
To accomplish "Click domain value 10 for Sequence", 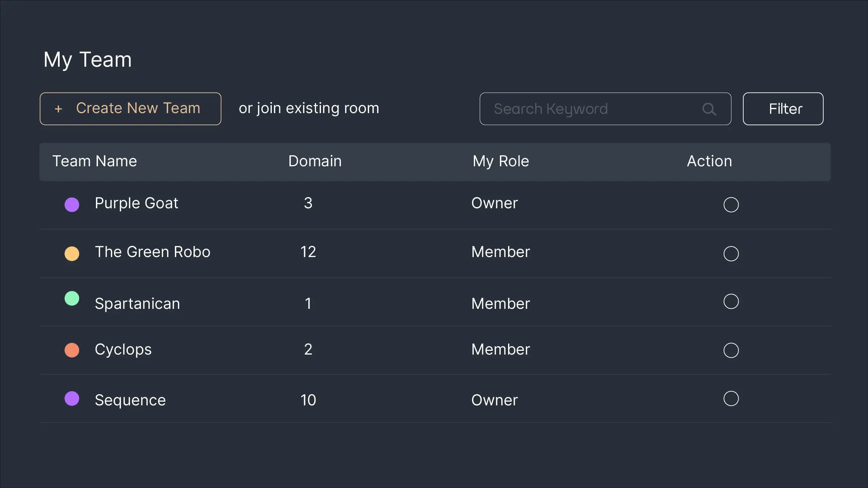I will (308, 400).
